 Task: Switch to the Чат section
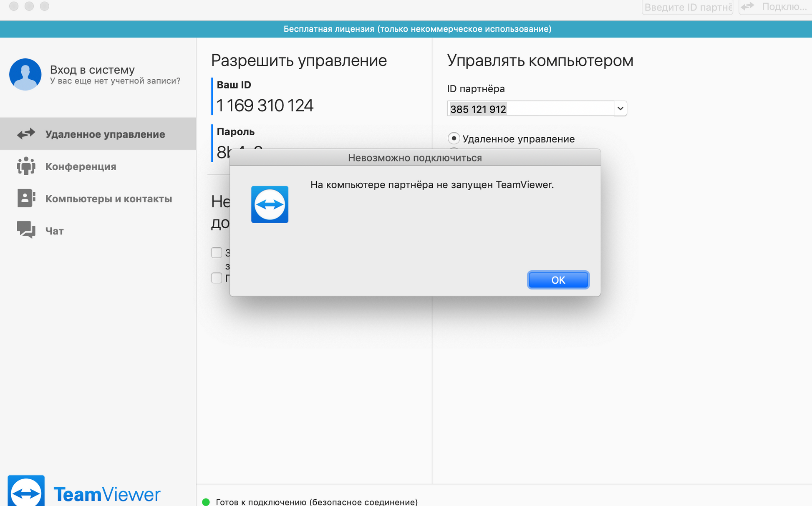(x=98, y=230)
